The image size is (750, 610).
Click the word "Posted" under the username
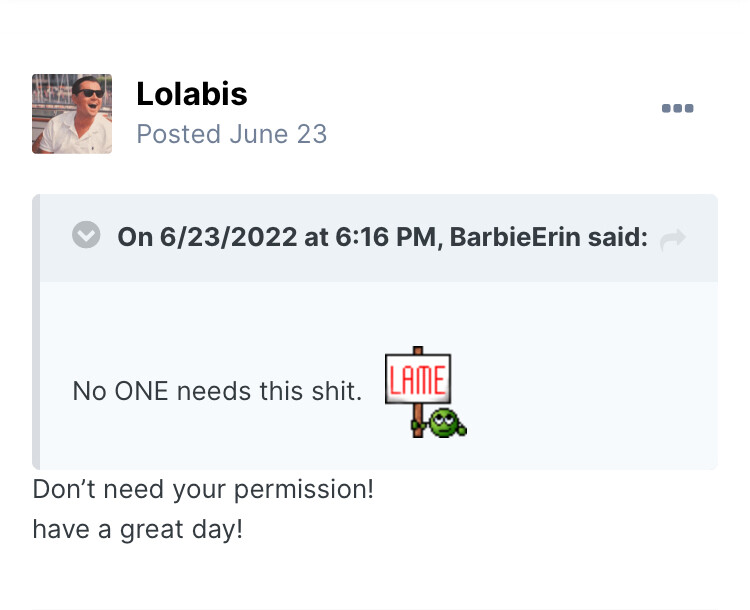(x=177, y=134)
